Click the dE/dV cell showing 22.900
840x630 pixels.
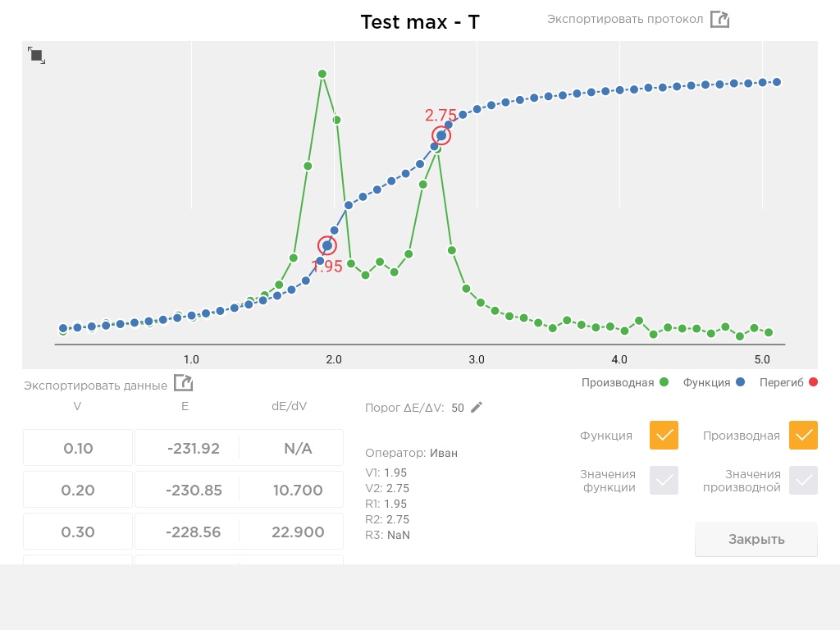pyautogui.click(x=297, y=532)
